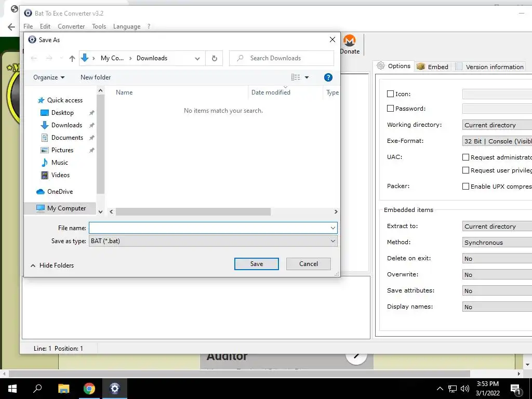Open the Exe-Format dropdown
The height and width of the screenshot is (399, 532).
coord(497,141)
